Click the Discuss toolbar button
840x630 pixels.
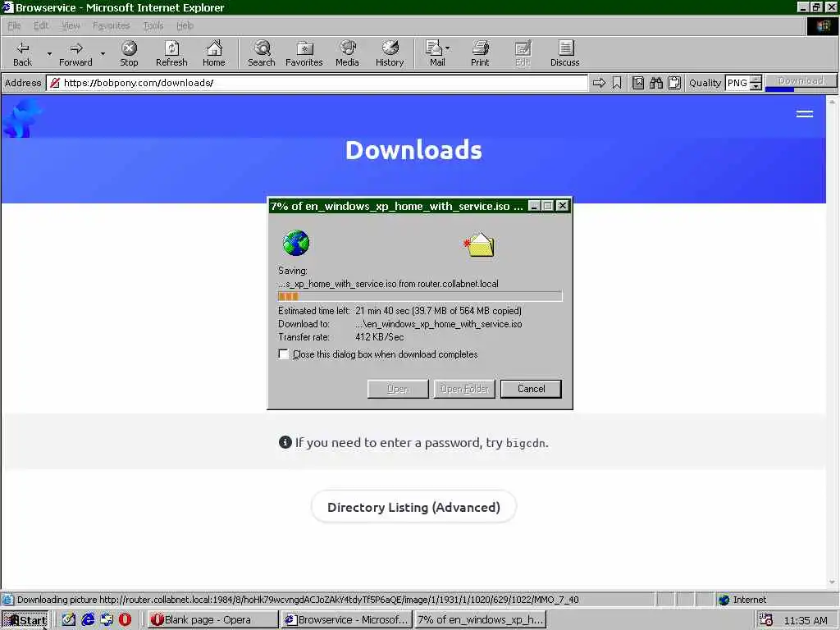tap(564, 53)
